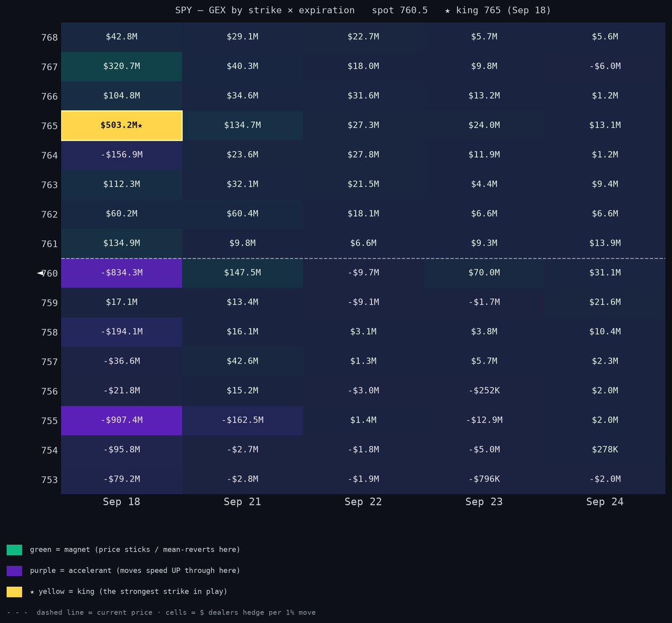Screen dimensions: 672x623
Task: Click the -$9.7M cell
Action: click(363, 273)
